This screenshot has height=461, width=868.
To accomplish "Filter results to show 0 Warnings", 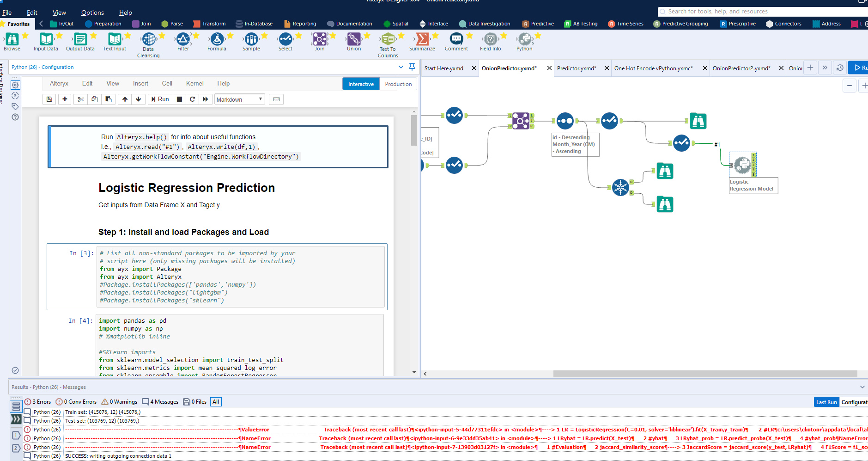I will coord(120,402).
